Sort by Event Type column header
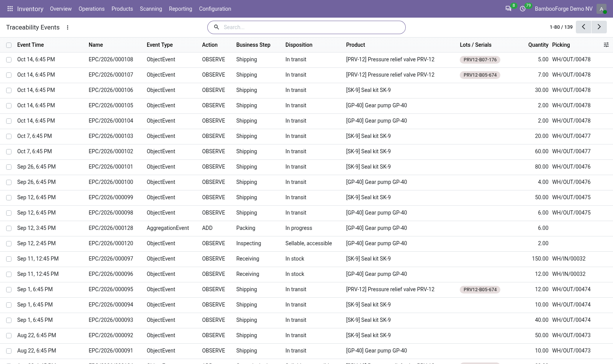Viewport: 613px width, 364px height. pyautogui.click(x=160, y=45)
